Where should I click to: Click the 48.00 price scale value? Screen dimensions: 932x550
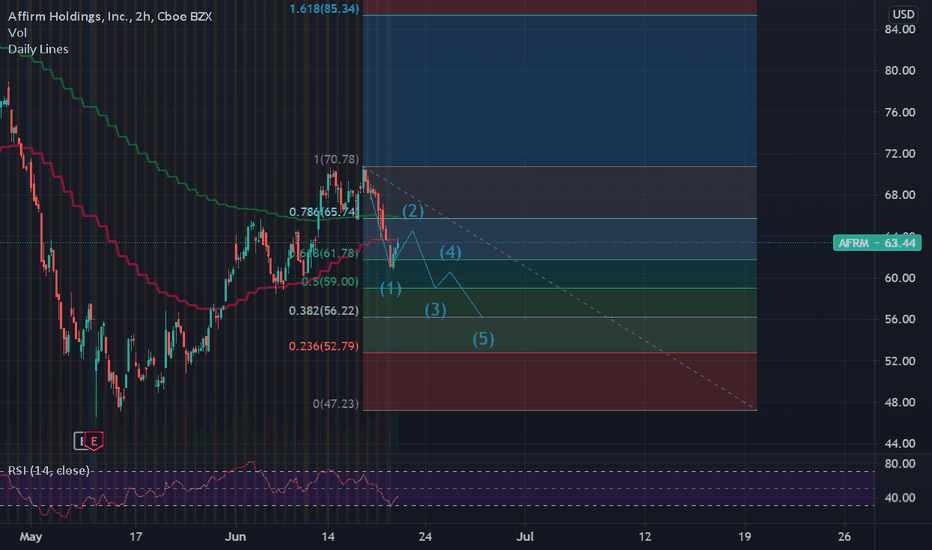coord(900,403)
